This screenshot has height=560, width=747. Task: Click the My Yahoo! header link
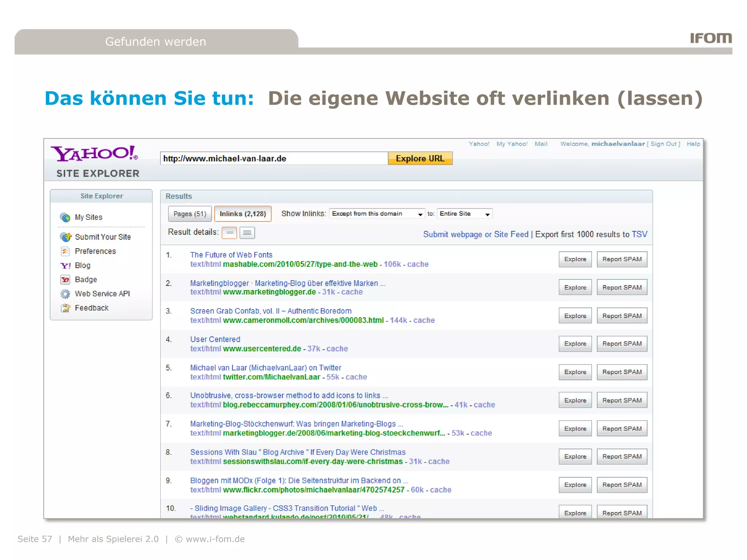coord(512,144)
